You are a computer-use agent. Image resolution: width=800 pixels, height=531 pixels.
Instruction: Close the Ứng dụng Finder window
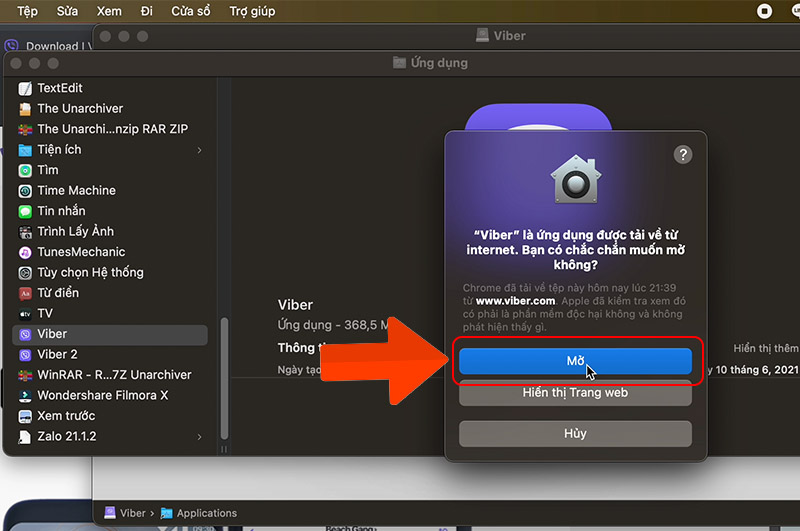click(16, 64)
